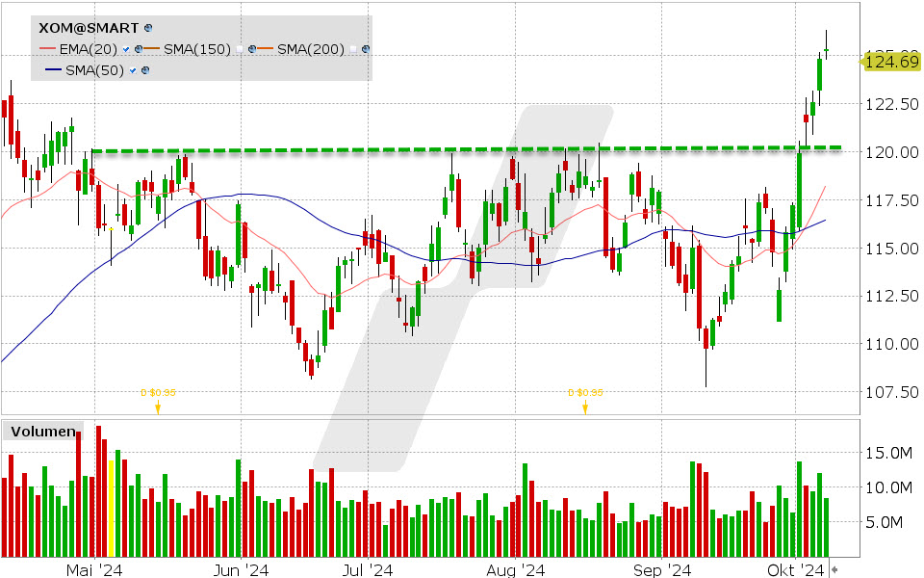924x578 pixels.
Task: Click the Okt '24 date label
Action: tap(796, 569)
